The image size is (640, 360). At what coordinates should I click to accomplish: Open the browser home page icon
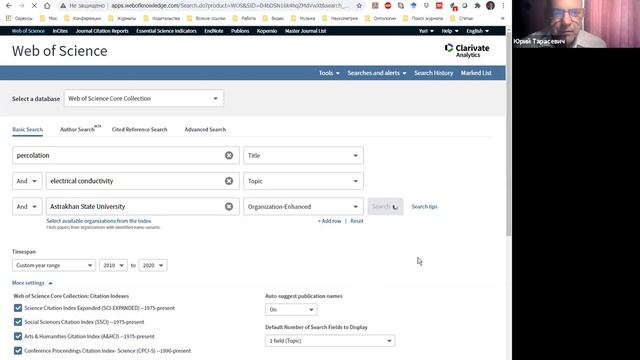coord(47,6)
